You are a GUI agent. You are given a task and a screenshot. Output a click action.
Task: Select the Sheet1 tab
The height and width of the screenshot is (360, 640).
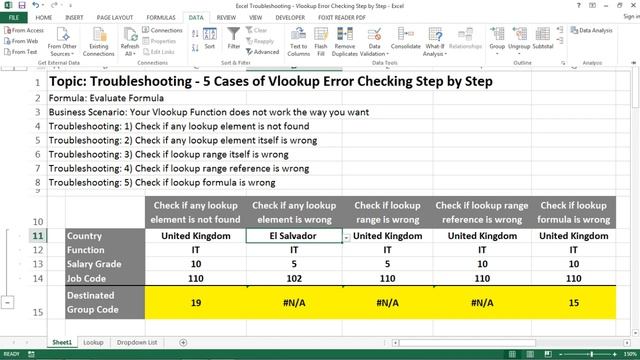point(62,342)
